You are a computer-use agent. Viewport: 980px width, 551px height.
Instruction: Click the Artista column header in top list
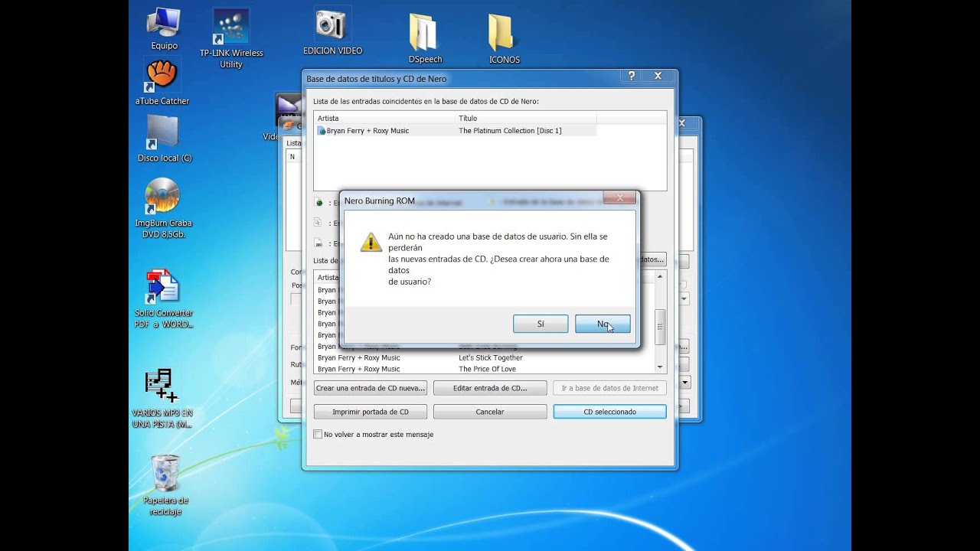click(x=384, y=118)
